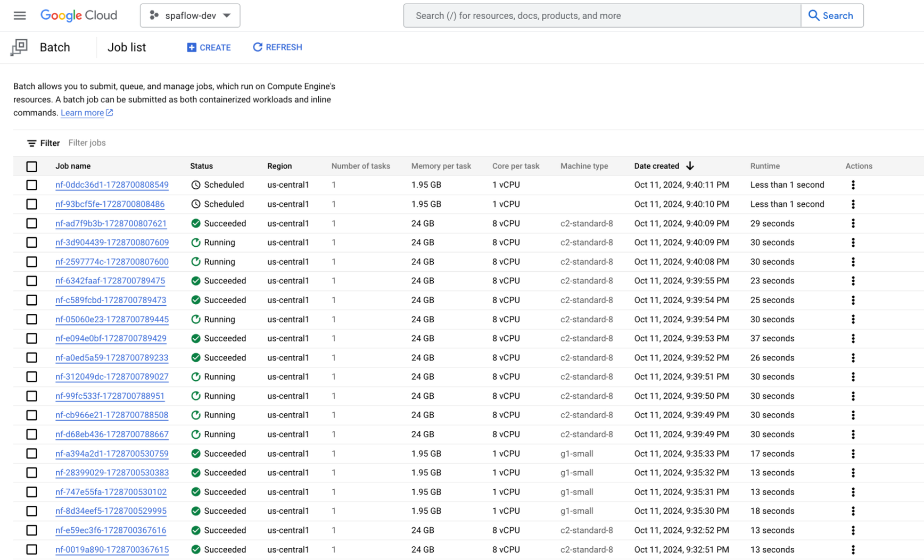
Task: Click the blue Search button
Action: pyautogui.click(x=832, y=15)
